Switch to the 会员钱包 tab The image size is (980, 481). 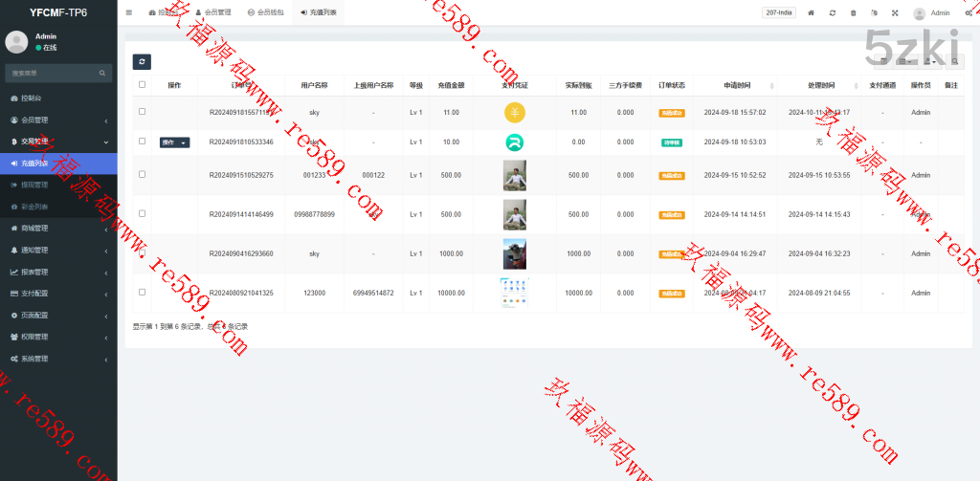[264, 13]
